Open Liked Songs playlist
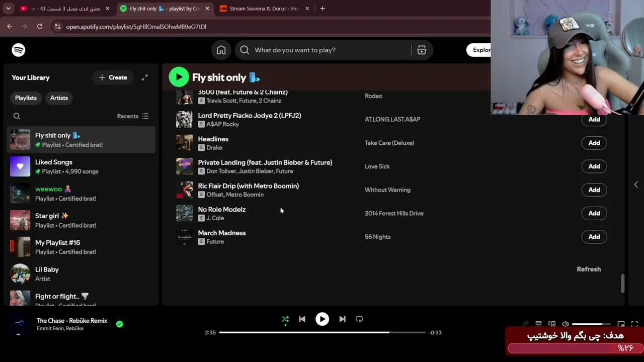 (82, 166)
